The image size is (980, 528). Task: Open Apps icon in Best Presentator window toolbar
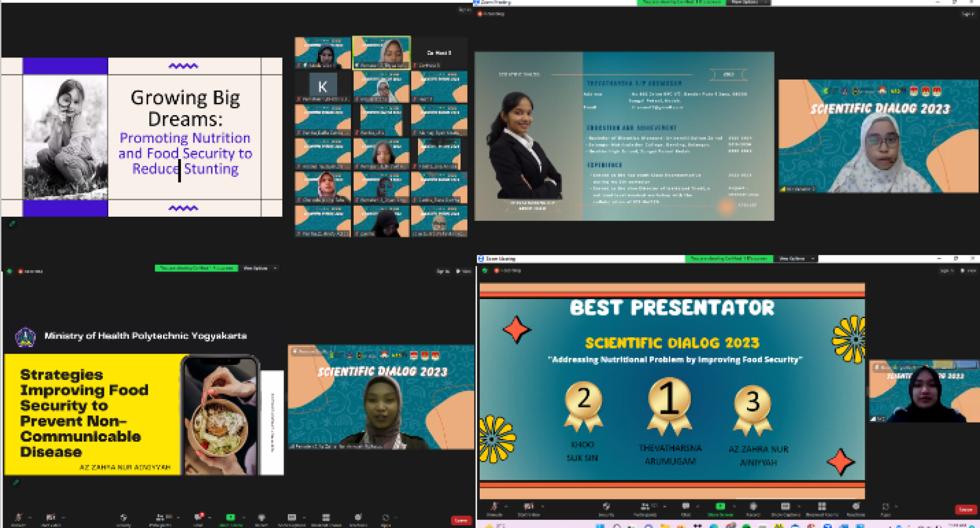[x=885, y=507]
